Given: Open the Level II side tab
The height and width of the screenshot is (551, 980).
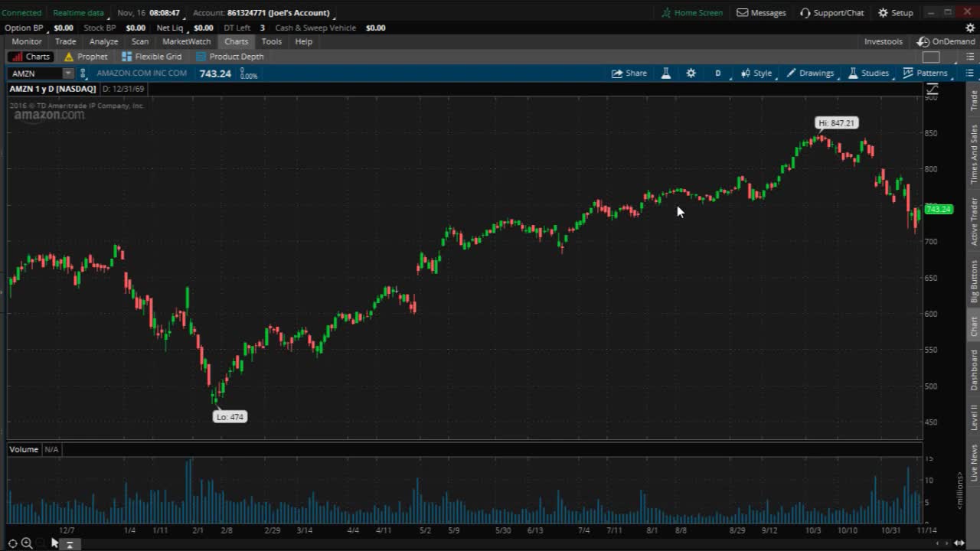Looking at the screenshot, I should pos(974,417).
